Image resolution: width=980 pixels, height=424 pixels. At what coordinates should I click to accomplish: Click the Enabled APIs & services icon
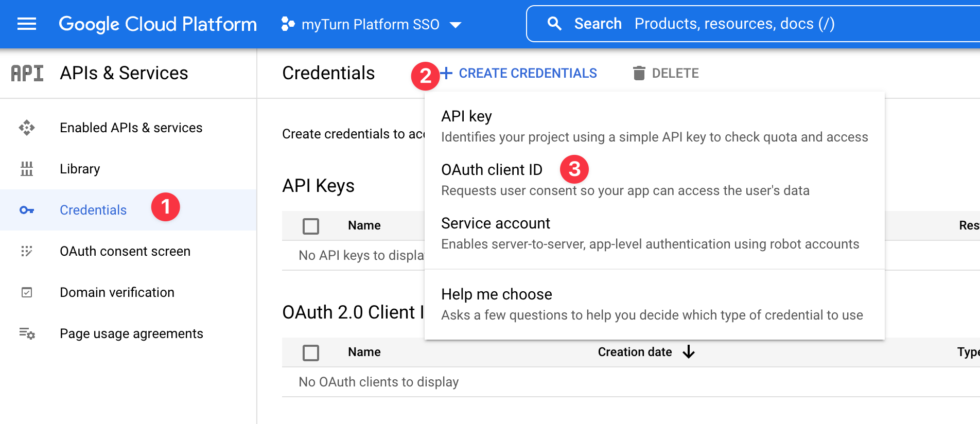(x=27, y=128)
